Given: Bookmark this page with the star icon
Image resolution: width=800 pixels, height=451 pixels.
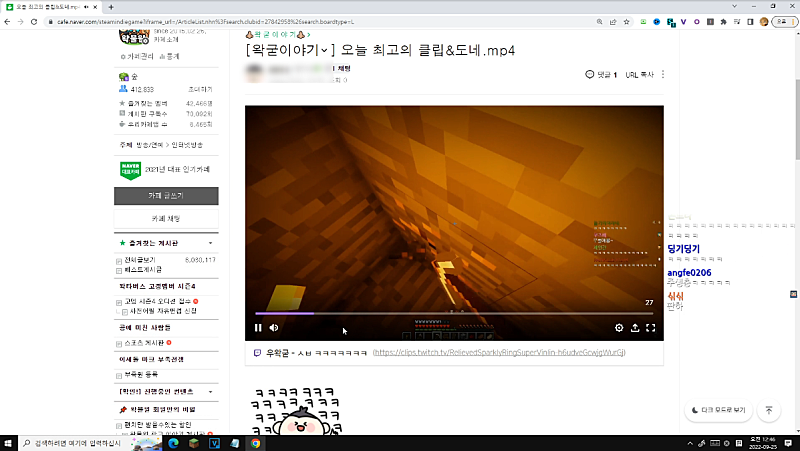Looking at the screenshot, I should pyautogui.click(x=627, y=22).
